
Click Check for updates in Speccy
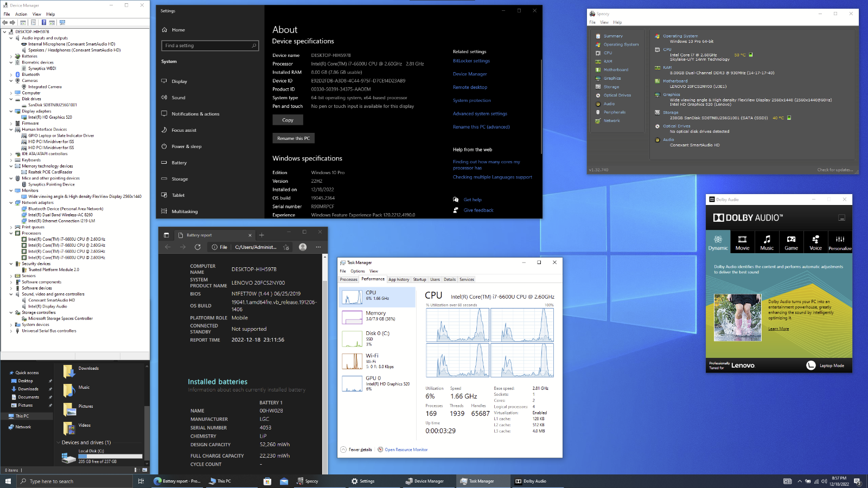(x=835, y=170)
